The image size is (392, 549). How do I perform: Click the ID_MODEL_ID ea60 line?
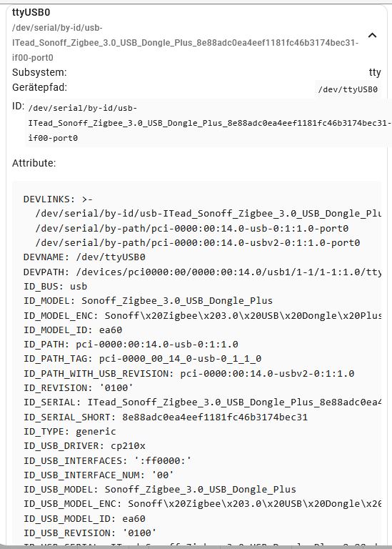pyautogui.click(x=73, y=330)
